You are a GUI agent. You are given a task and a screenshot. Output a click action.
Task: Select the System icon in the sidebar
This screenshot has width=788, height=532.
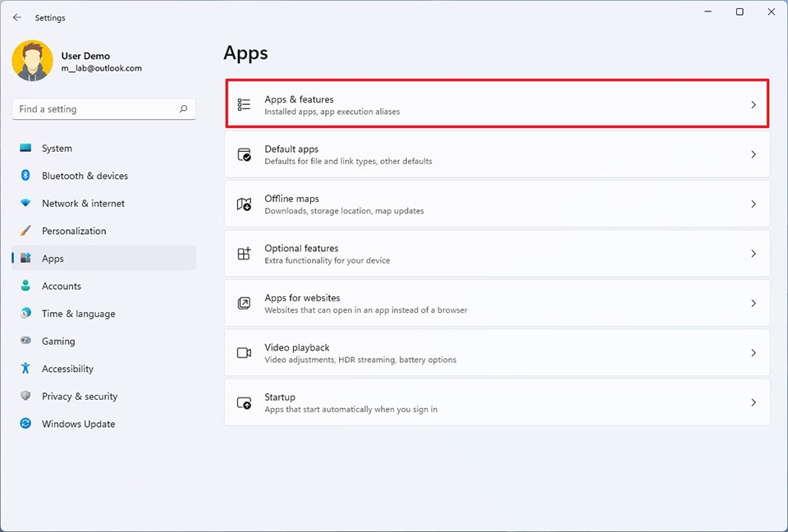coord(25,149)
